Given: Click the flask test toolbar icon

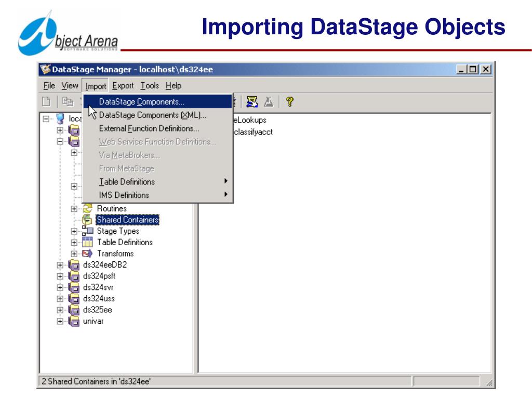Looking at the screenshot, I should 269,101.
